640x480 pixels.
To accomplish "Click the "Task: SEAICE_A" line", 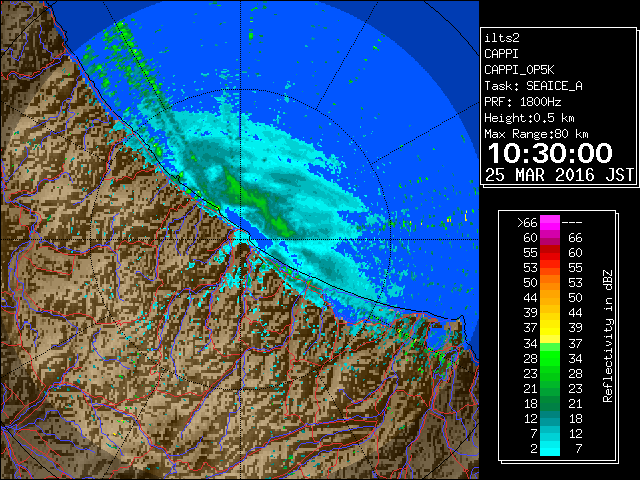I will 533,86.
